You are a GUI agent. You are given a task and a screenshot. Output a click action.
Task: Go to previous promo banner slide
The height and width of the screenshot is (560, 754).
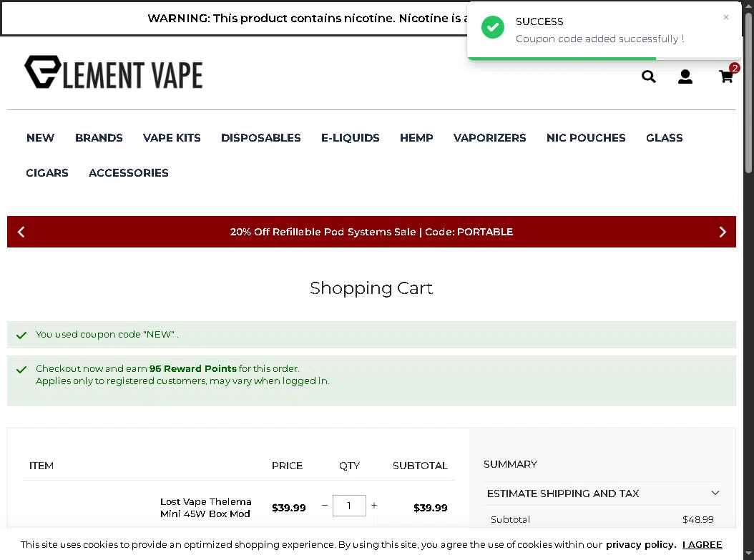pyautogui.click(x=21, y=232)
